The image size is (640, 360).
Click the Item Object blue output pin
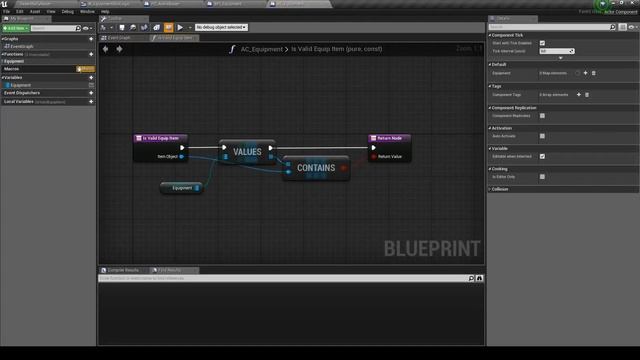tap(182, 157)
